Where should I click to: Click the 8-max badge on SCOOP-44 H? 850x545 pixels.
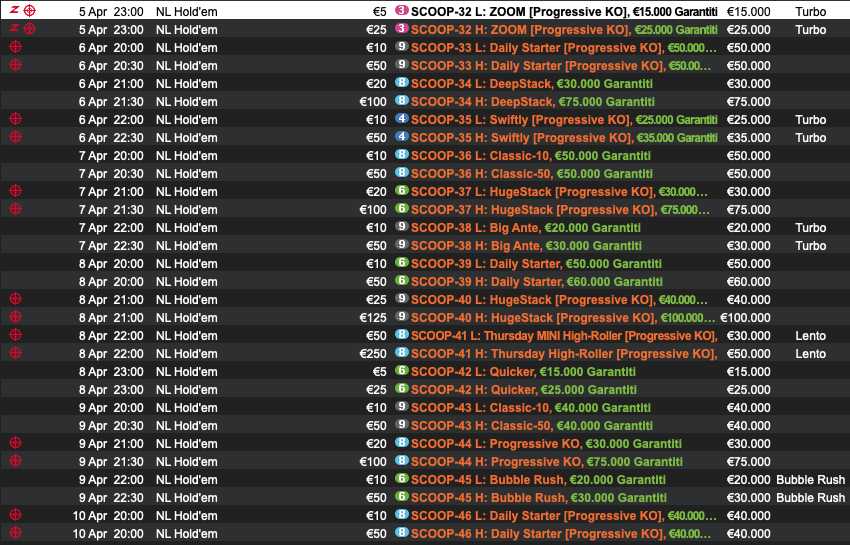click(401, 460)
